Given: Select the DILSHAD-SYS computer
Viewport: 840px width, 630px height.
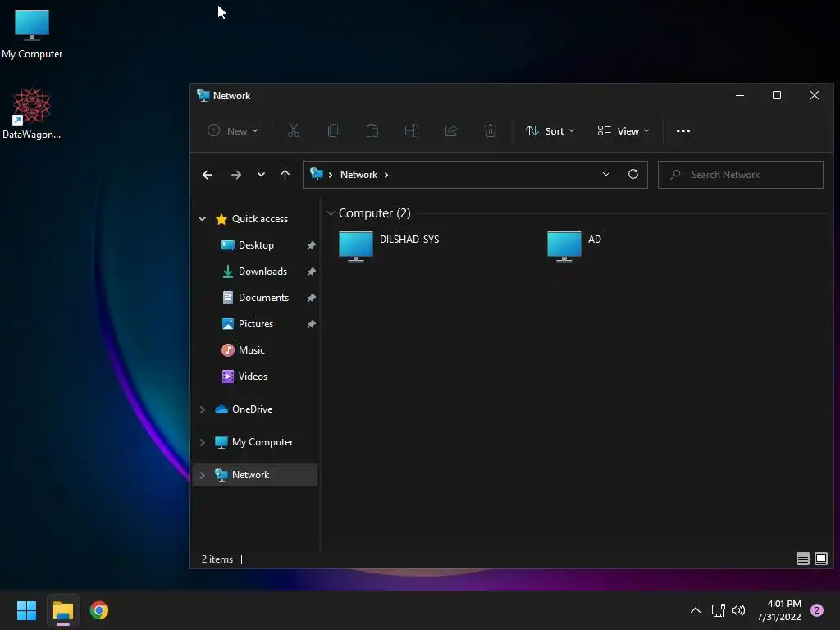Looking at the screenshot, I should click(x=389, y=246).
